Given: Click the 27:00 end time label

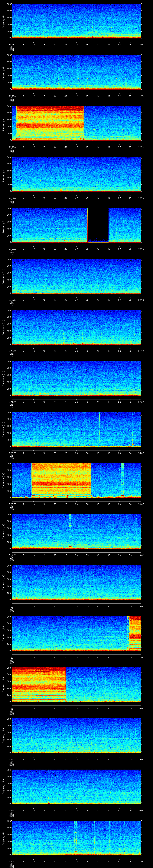Looking at the screenshot, I should pos(141,657).
